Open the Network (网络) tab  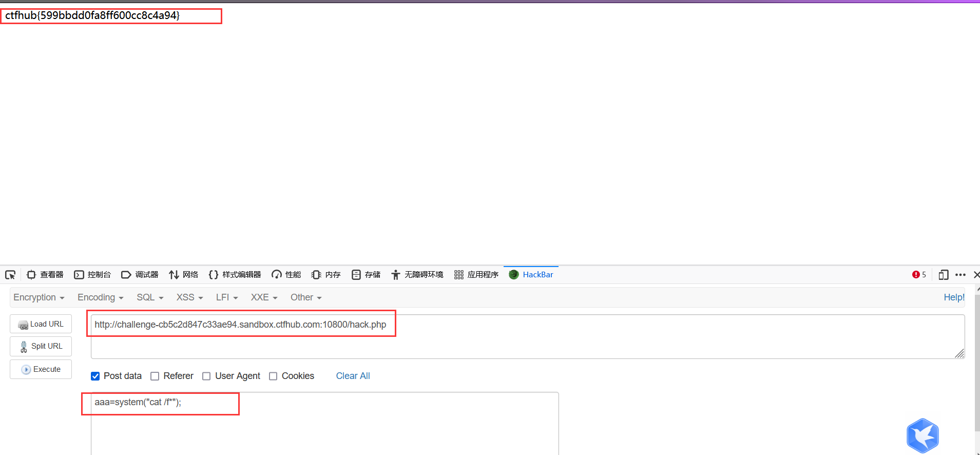[x=183, y=275]
